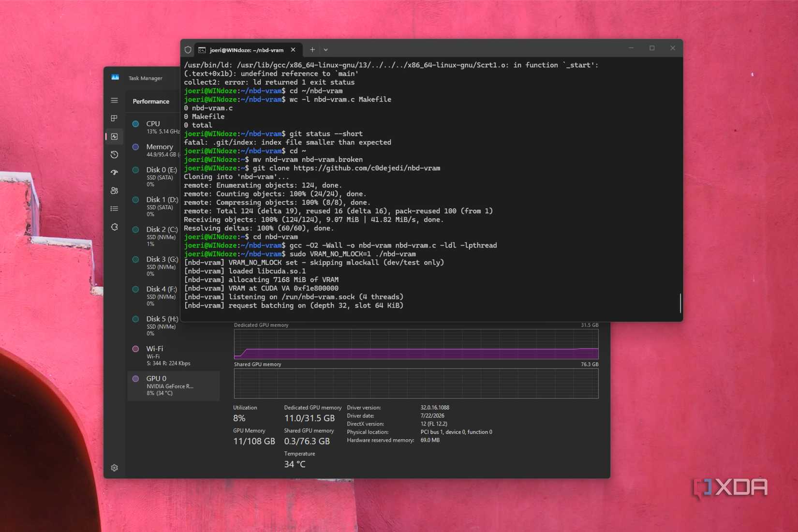Click the 11.0/31.5 GB dedicated memory value

(310, 418)
